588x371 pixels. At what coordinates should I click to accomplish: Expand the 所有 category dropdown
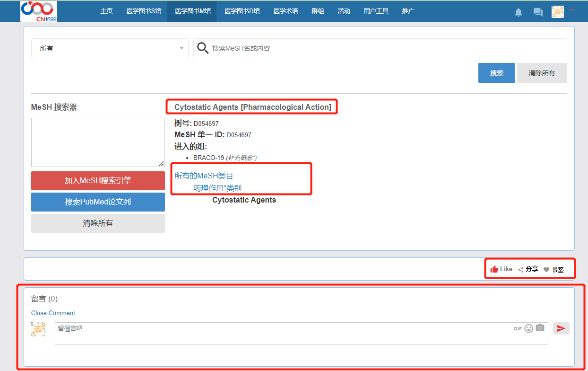(110, 48)
